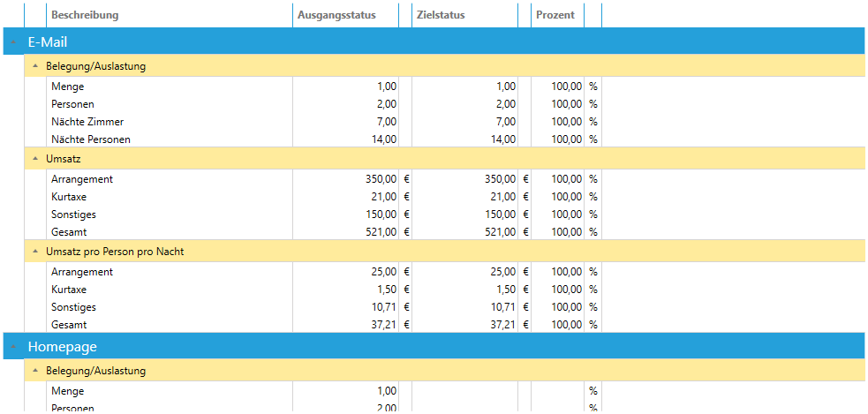Collapse the Umsatz section

coord(35,159)
